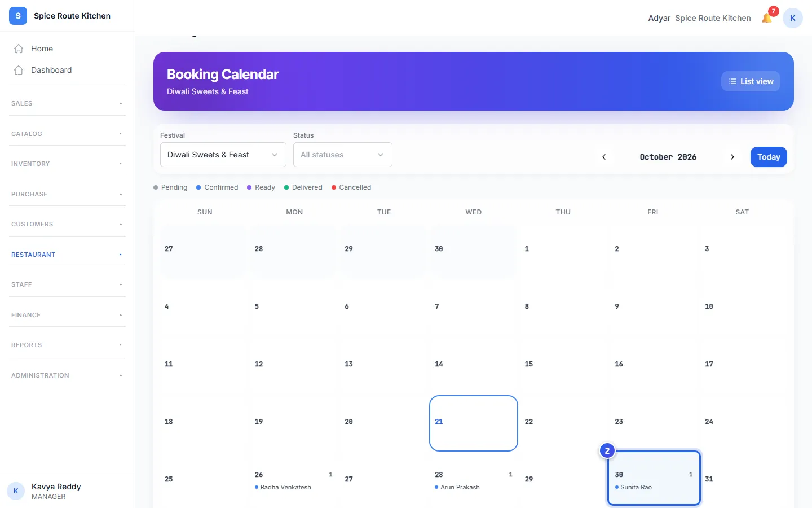
Task: Expand the Reports sidebar section
Action: point(68,345)
